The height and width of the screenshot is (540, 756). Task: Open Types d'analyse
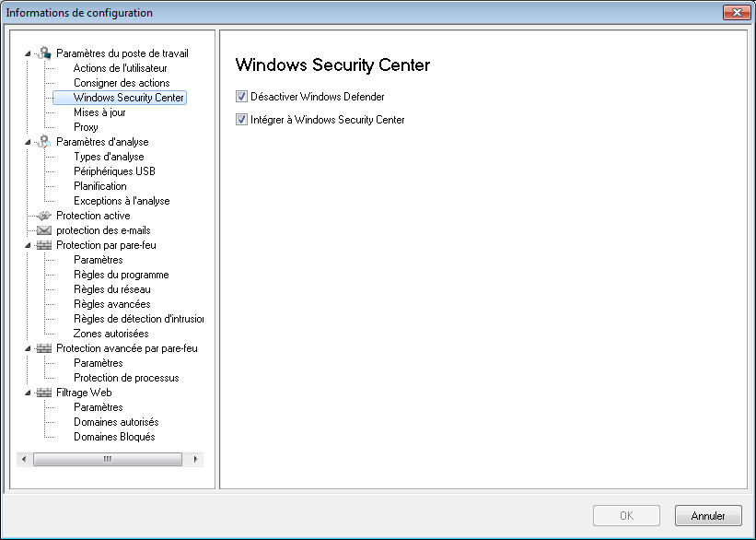click(109, 157)
